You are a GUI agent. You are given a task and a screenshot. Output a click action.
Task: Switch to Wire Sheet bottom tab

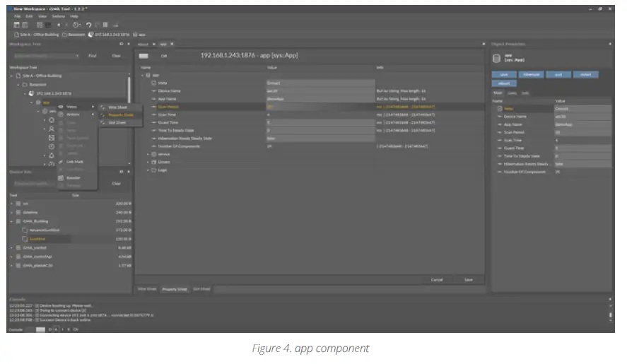pos(147,289)
